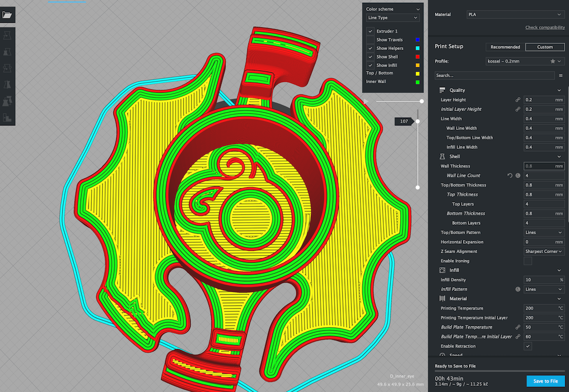
Task: Click the link icon next to Layer Height
Action: (x=518, y=100)
